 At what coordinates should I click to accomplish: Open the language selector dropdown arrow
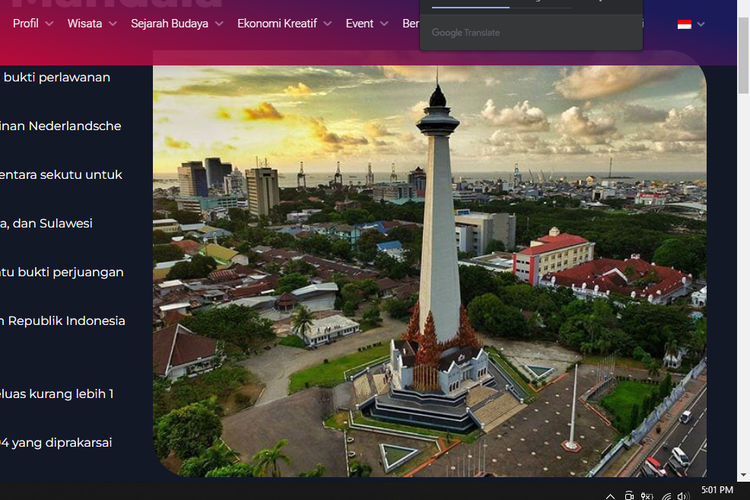[701, 24]
